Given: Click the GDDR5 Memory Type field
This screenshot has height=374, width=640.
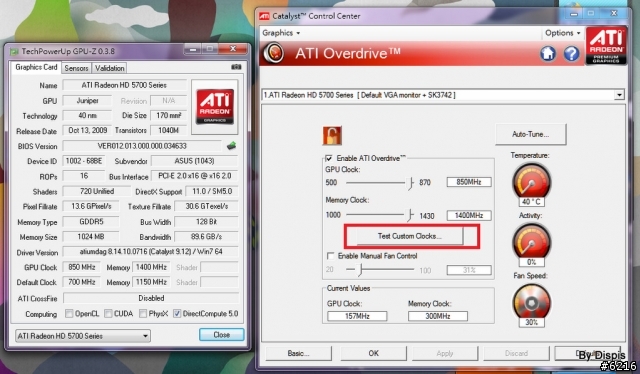Looking at the screenshot, I should [x=91, y=222].
